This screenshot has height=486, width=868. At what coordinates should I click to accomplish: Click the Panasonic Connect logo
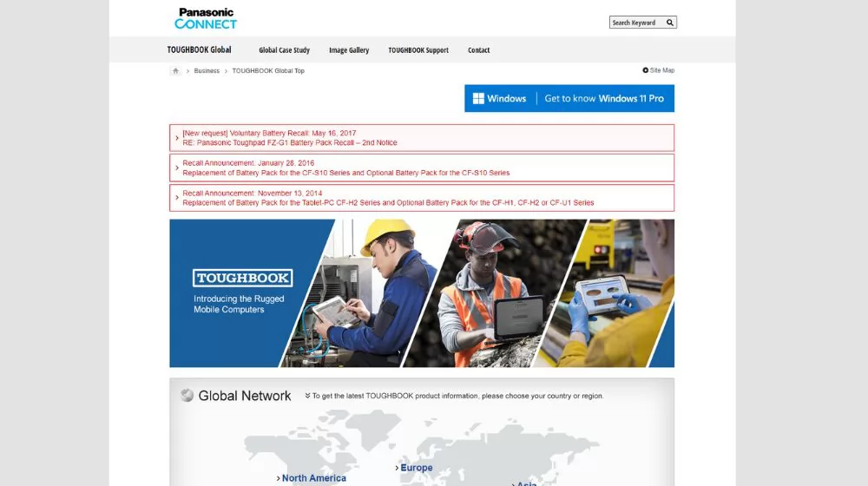click(206, 18)
